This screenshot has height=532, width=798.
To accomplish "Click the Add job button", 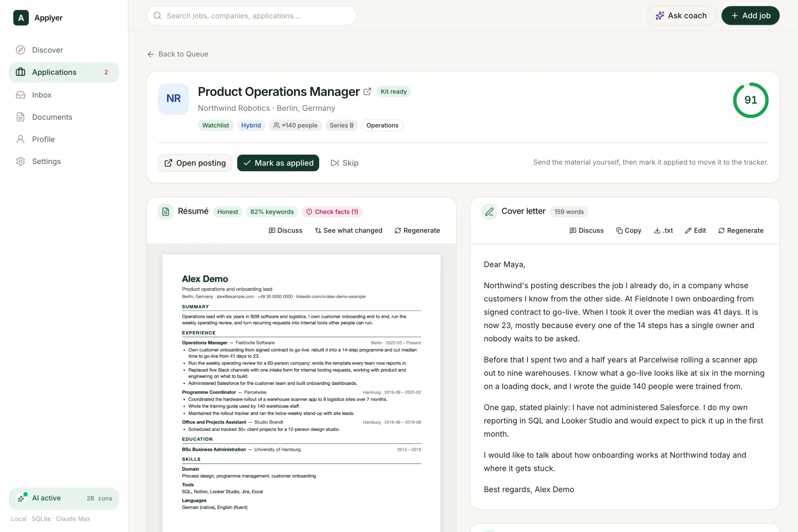I will pyautogui.click(x=750, y=16).
